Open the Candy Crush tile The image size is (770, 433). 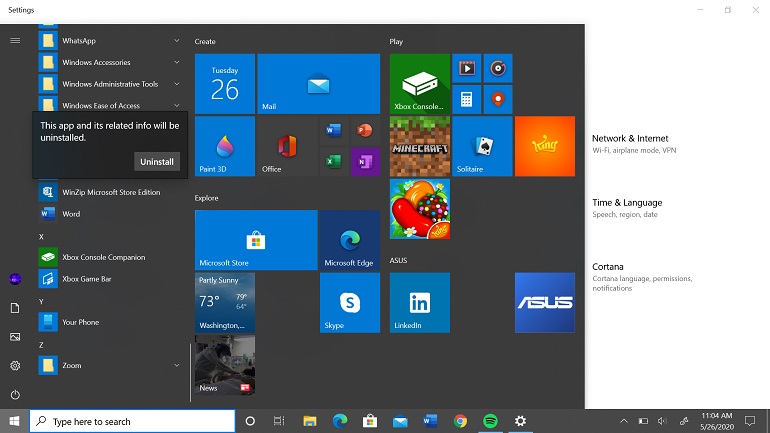tap(419, 208)
